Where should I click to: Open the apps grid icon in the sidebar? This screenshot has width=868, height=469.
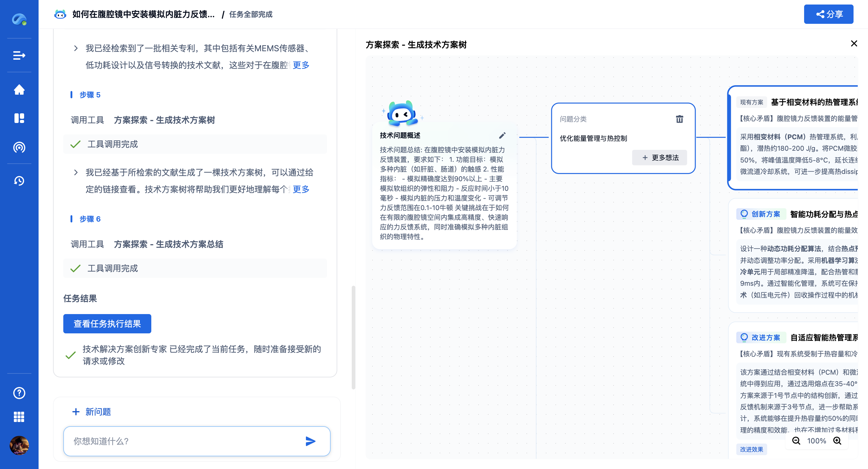pos(19,417)
